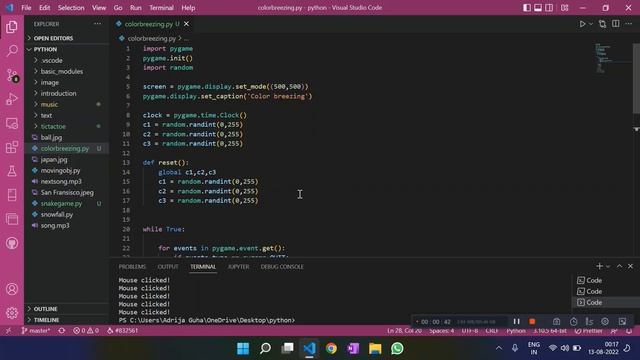Expand the music folder

pos(67,104)
